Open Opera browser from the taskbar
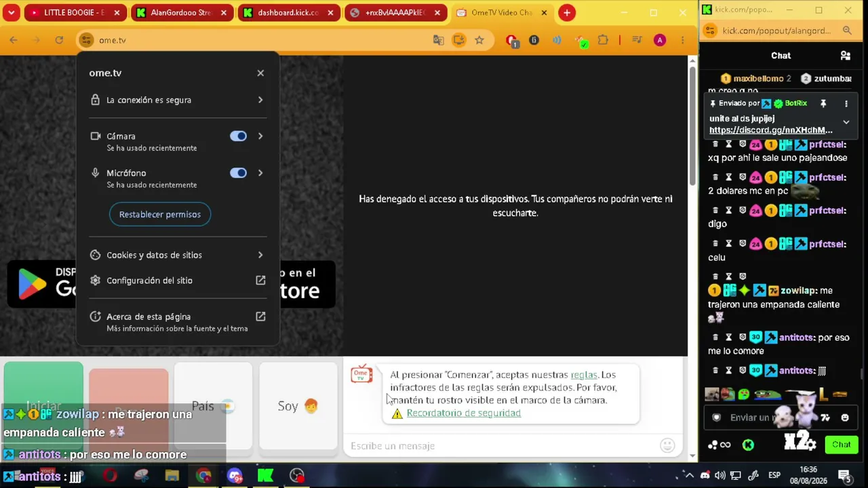Image resolution: width=868 pixels, height=488 pixels. [110, 476]
